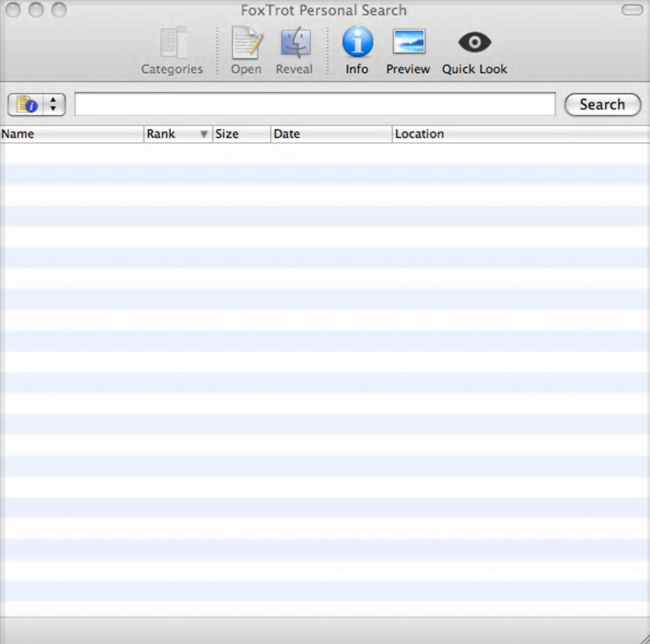Sort results by Size column
650x644 pixels.
pos(242,134)
